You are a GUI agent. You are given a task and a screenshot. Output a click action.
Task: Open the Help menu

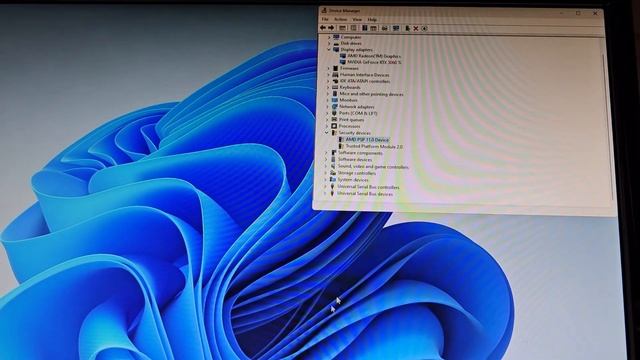tap(372, 19)
